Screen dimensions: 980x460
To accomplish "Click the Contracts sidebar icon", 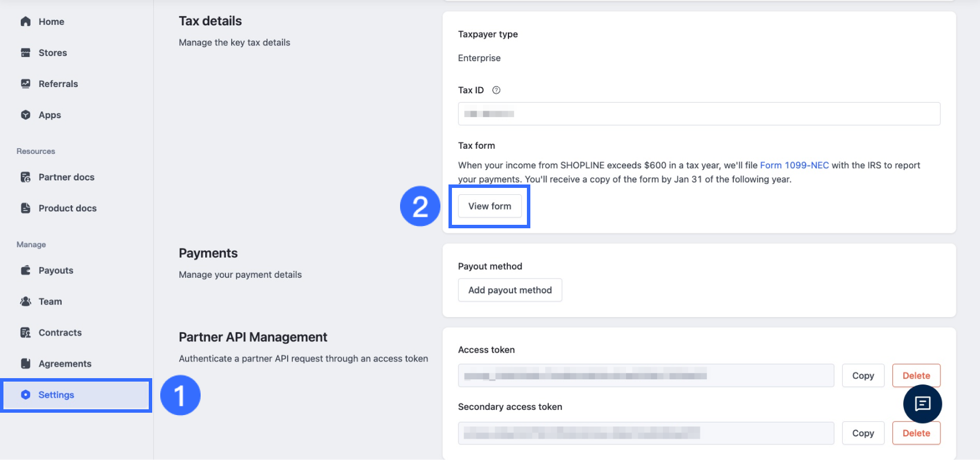I will coord(25,333).
